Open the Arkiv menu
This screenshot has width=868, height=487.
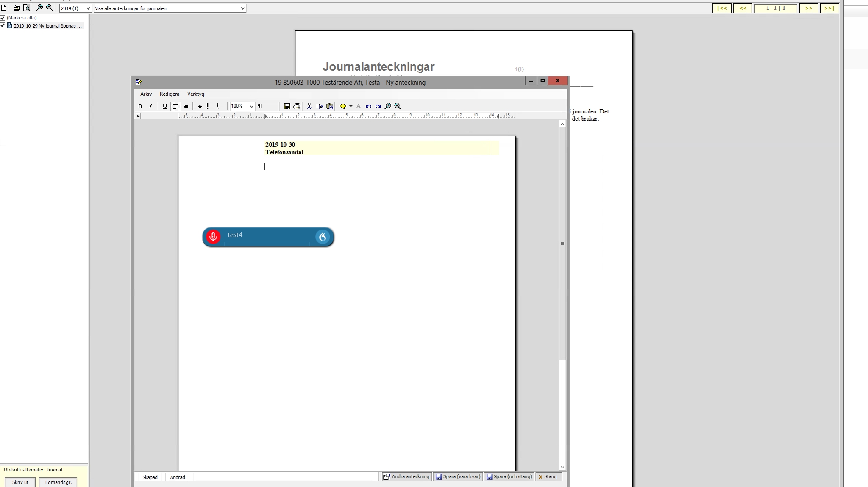click(x=146, y=94)
